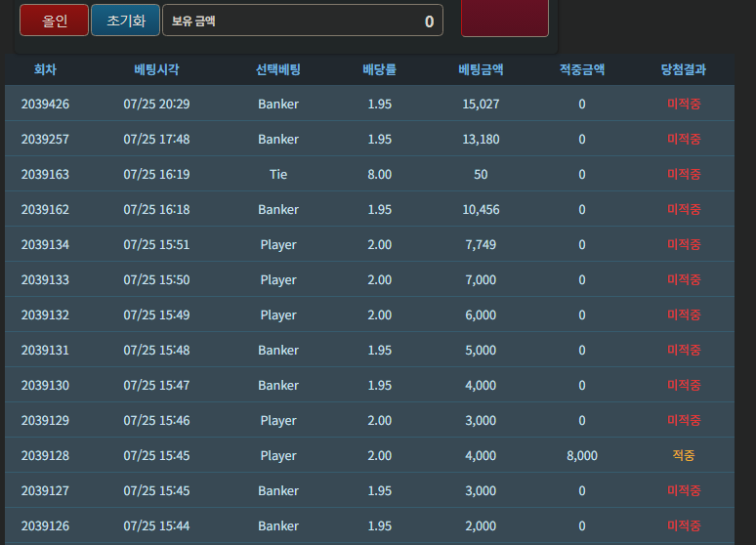Select the 15,027 bet amount cell

[481, 104]
